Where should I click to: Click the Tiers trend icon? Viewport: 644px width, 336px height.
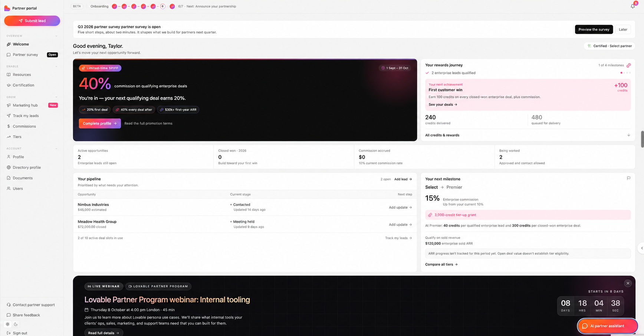coord(9,137)
